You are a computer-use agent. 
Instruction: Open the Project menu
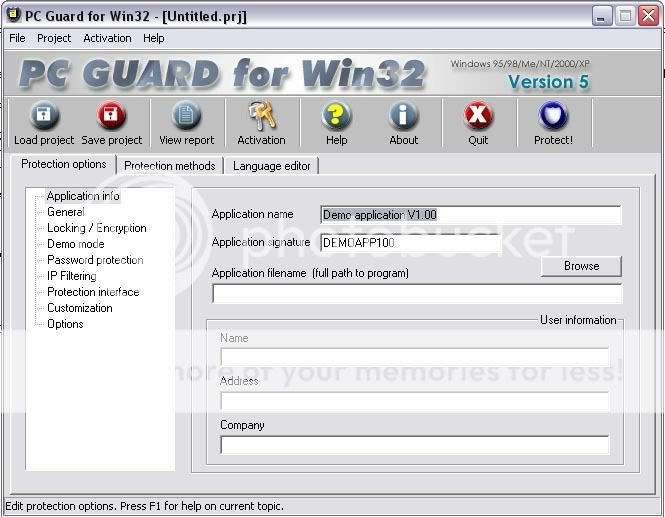[54, 38]
